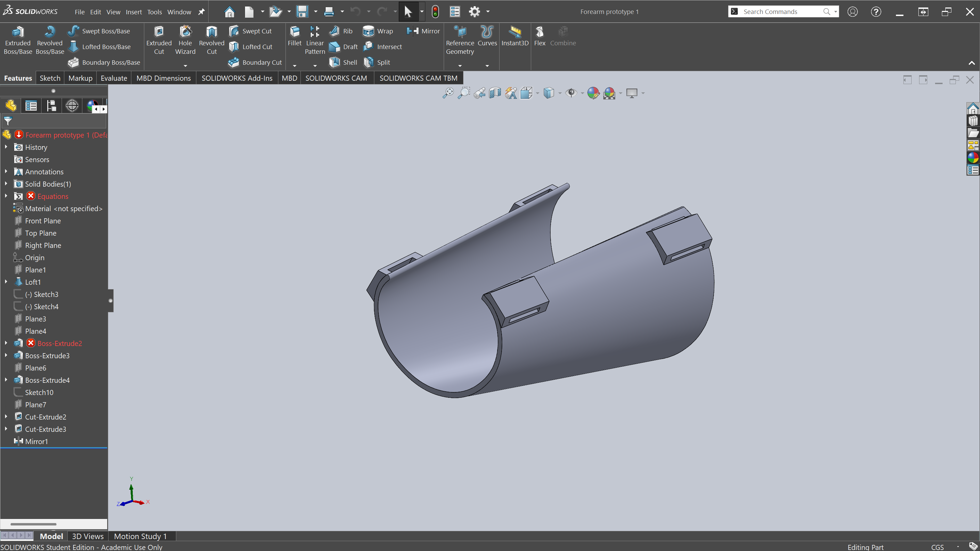Click the Apply Scene icon

pos(609,93)
